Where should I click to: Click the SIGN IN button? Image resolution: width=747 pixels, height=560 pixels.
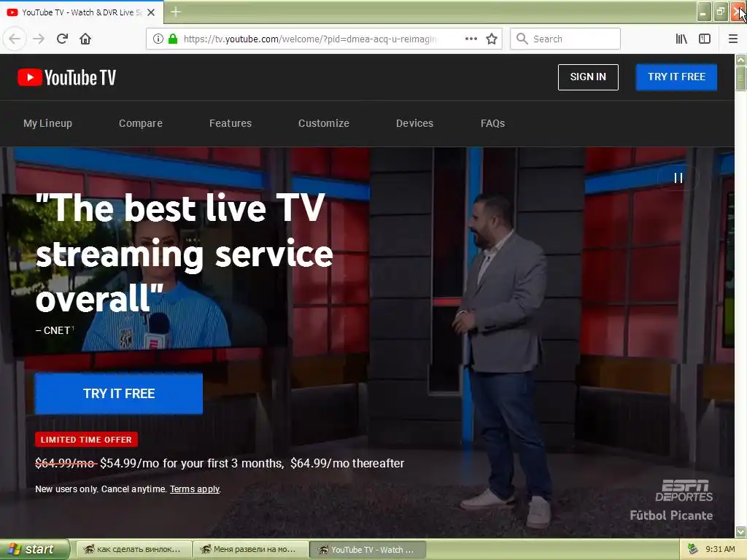(588, 77)
